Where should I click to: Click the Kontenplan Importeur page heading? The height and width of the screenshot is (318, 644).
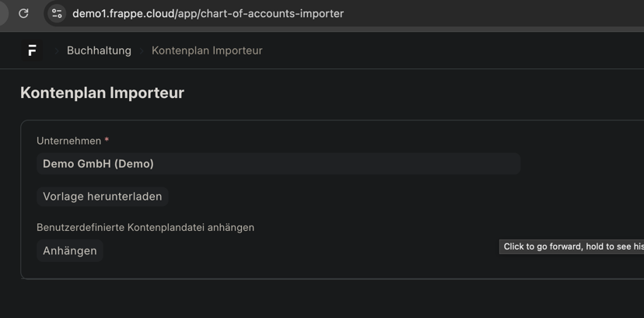[102, 93]
